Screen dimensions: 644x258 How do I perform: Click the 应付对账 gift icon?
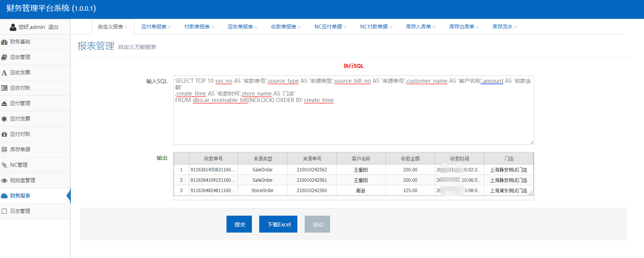(4, 134)
